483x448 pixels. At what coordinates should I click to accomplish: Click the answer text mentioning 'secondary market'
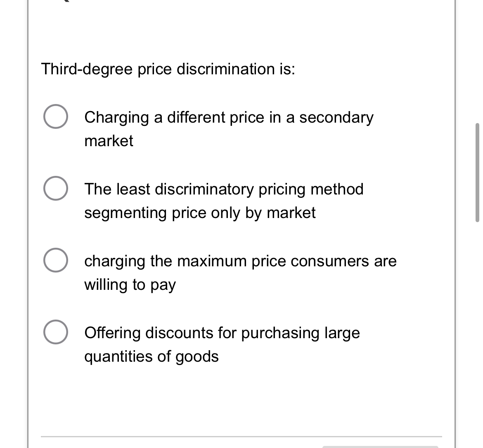(x=229, y=118)
